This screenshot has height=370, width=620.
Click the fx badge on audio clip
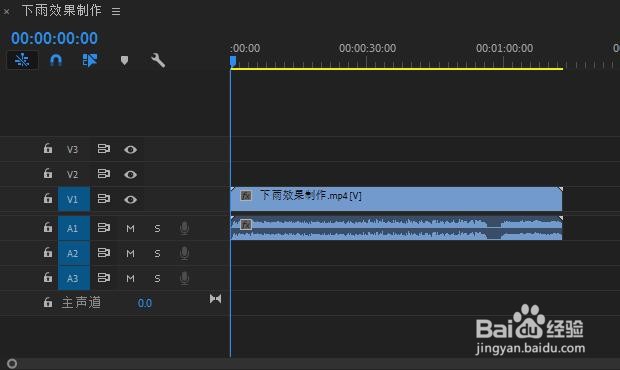click(246, 225)
